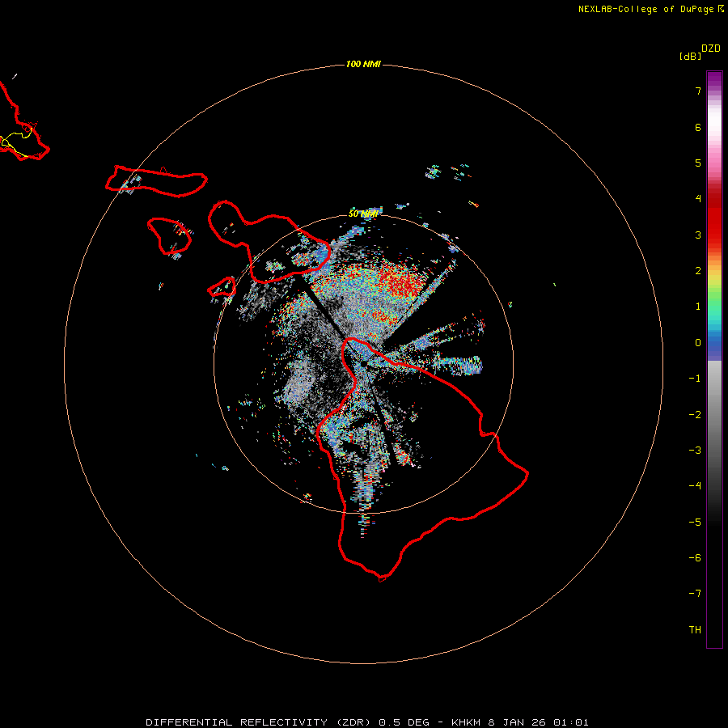728x728 pixels.
Task: Click the 6 value on color scale
Action: 698,127
